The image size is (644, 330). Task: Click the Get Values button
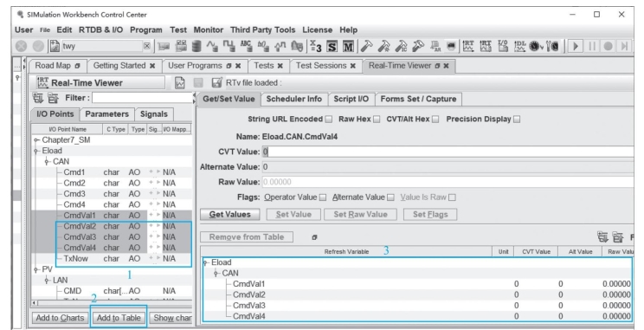click(x=230, y=215)
